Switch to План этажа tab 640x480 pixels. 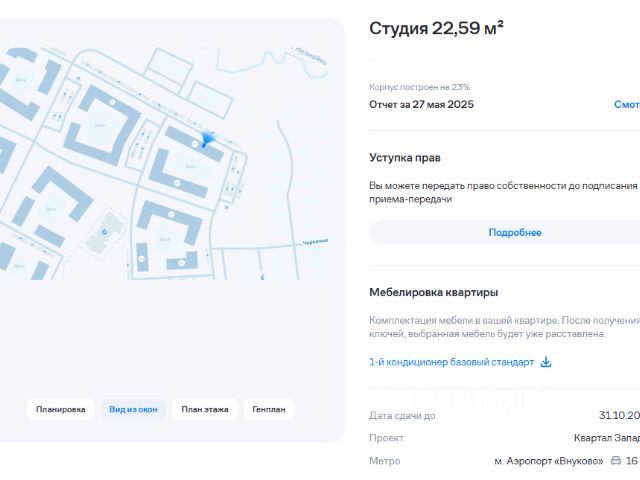[x=205, y=409]
